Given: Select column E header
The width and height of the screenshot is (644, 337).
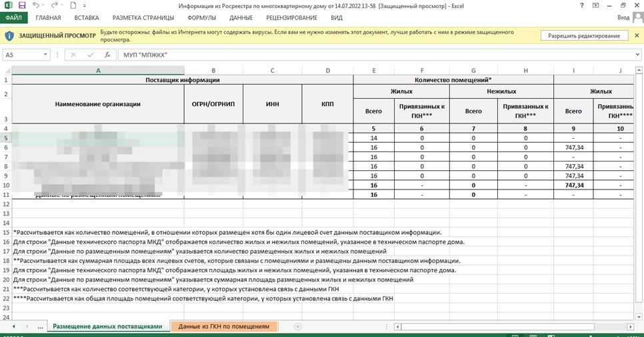Looking at the screenshot, I should pos(374,71).
